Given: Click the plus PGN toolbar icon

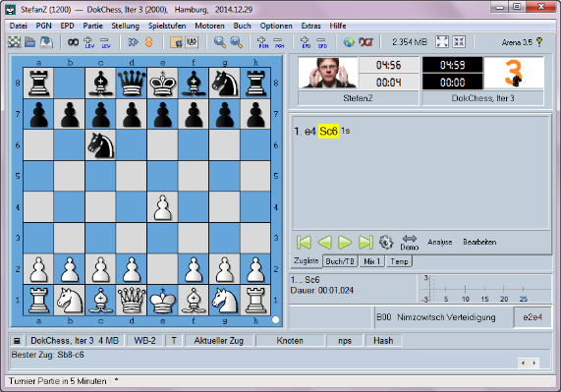Looking at the screenshot, I should 263,42.
